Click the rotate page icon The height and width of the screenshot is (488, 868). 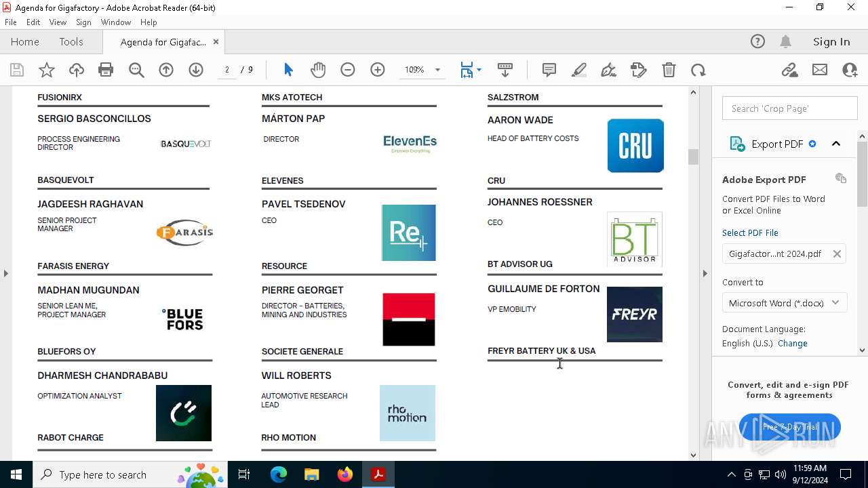[x=698, y=70]
